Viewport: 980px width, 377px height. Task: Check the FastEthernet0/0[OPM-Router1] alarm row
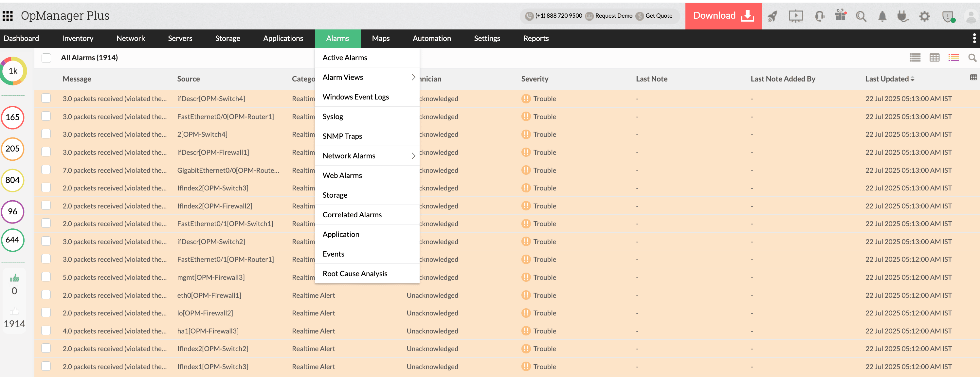46,116
